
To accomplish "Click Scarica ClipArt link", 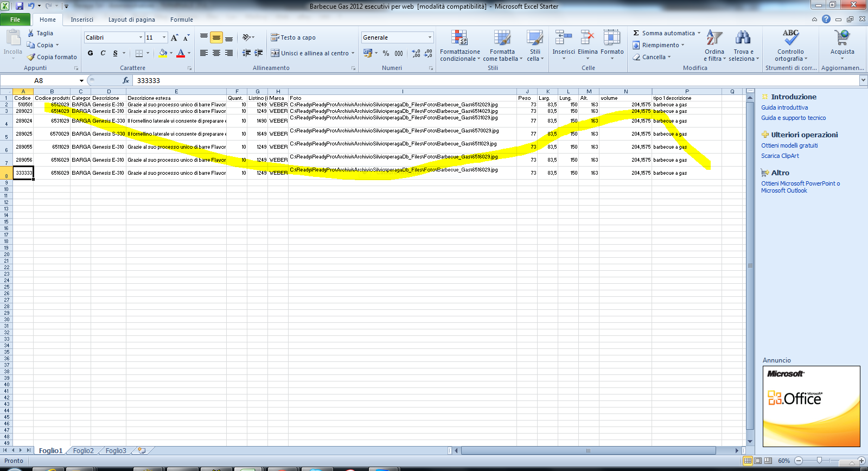I will (780, 156).
